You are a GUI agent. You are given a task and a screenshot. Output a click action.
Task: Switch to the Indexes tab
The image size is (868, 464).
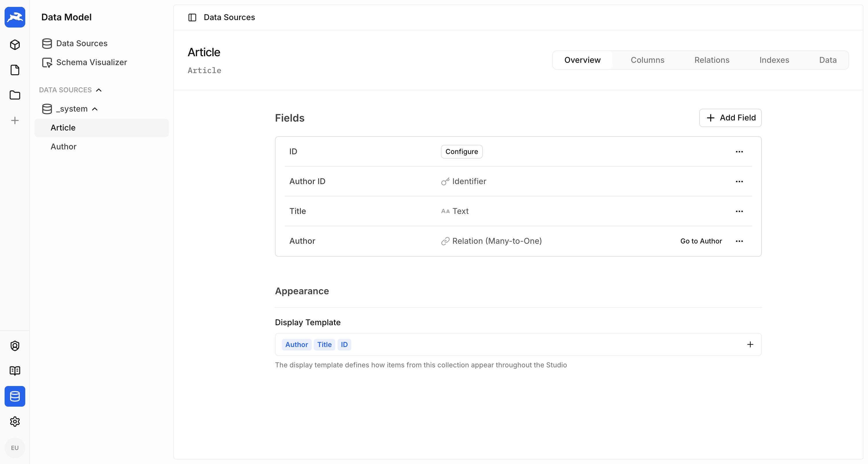(x=774, y=60)
